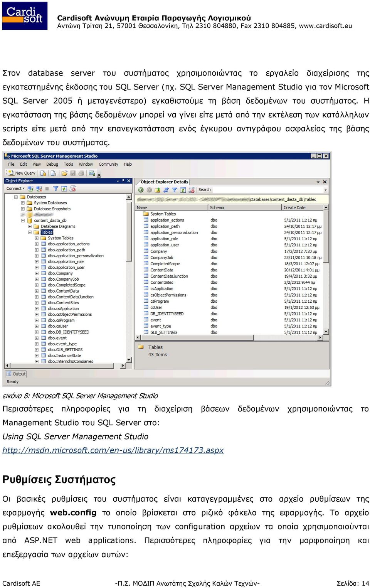Click the Back arrow in Object Explorer Details
370x588 pixels.
click(x=141, y=190)
